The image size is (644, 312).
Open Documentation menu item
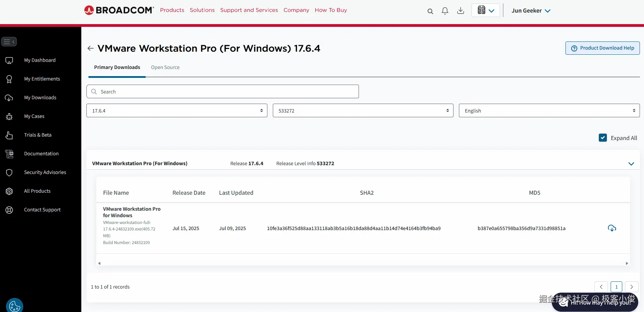coord(41,154)
